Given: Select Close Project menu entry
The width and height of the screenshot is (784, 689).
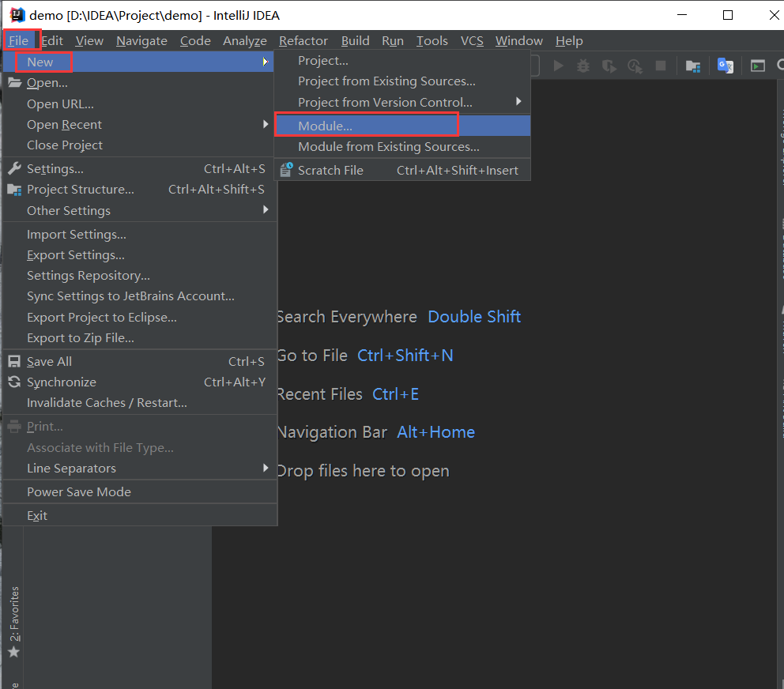Looking at the screenshot, I should (x=138, y=145).
